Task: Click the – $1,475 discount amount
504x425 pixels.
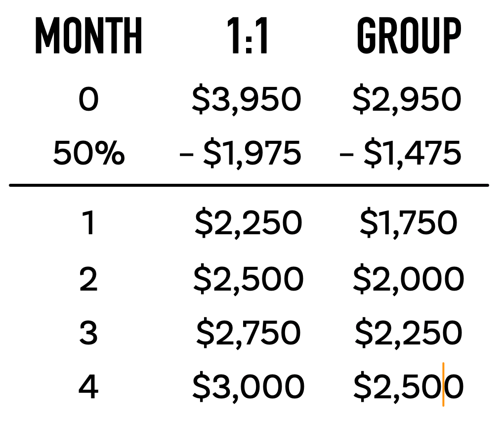Action: pos(401,153)
